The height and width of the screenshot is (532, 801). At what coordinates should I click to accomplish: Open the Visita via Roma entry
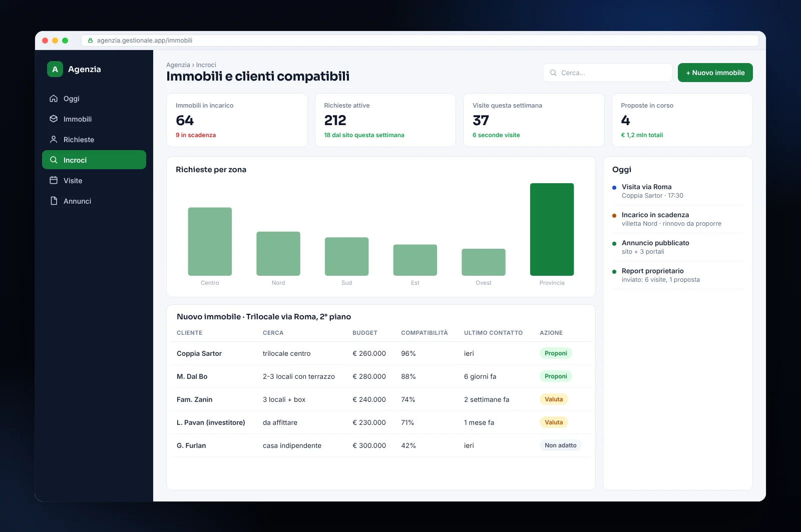(677, 191)
